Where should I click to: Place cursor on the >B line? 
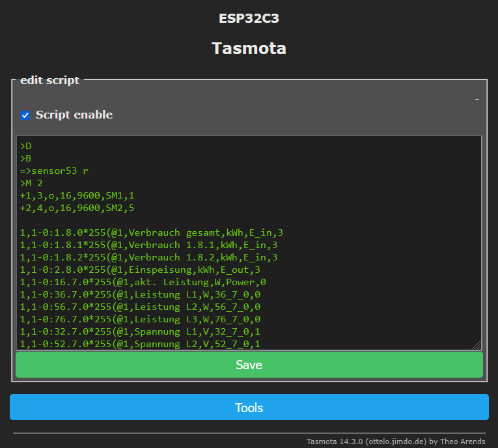coord(26,158)
